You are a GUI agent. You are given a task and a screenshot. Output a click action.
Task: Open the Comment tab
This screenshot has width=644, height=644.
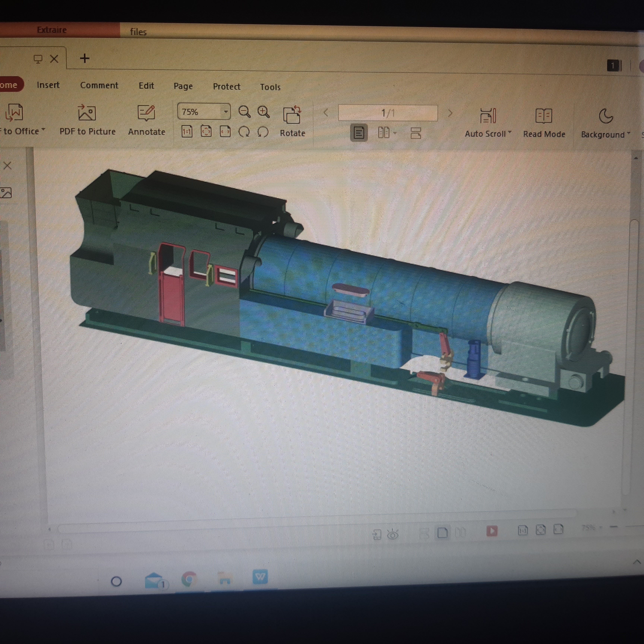click(99, 85)
